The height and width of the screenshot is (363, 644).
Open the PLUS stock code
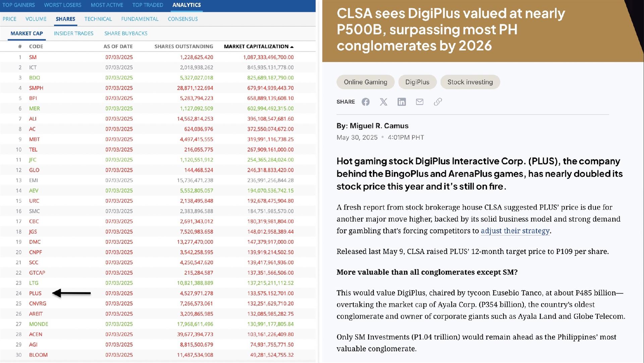click(x=35, y=293)
